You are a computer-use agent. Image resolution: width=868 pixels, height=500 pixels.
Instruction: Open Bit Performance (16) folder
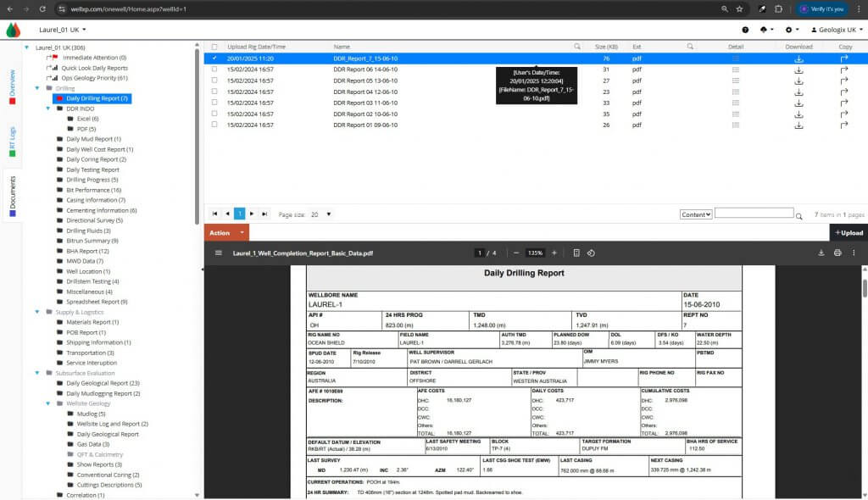point(93,190)
